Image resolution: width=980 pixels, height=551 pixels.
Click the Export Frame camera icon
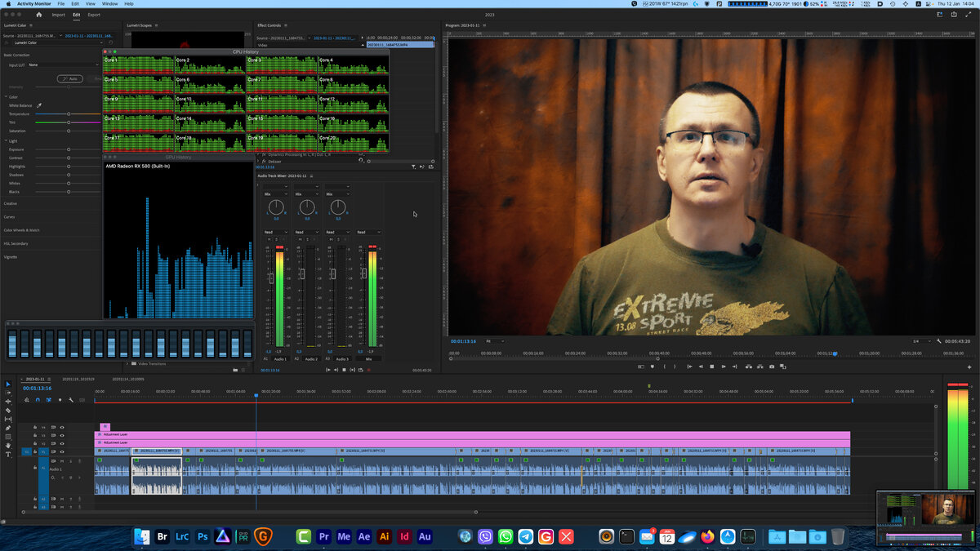point(772,367)
